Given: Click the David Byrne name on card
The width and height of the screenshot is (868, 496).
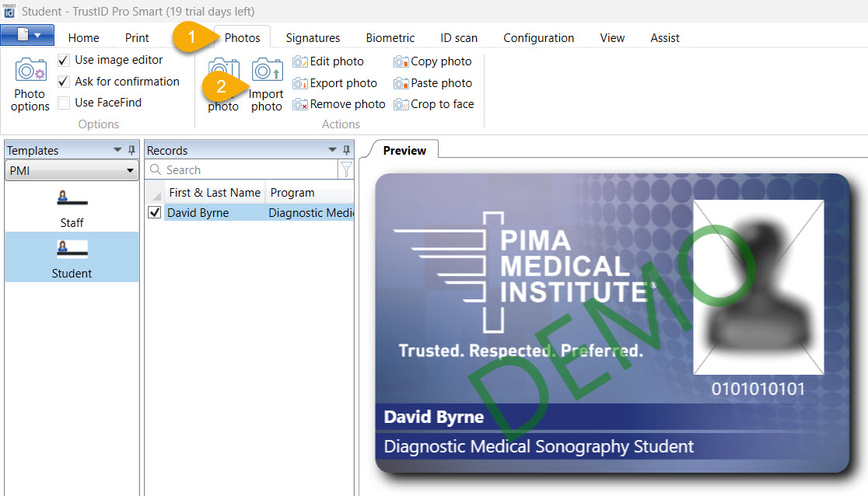Looking at the screenshot, I should [433, 417].
